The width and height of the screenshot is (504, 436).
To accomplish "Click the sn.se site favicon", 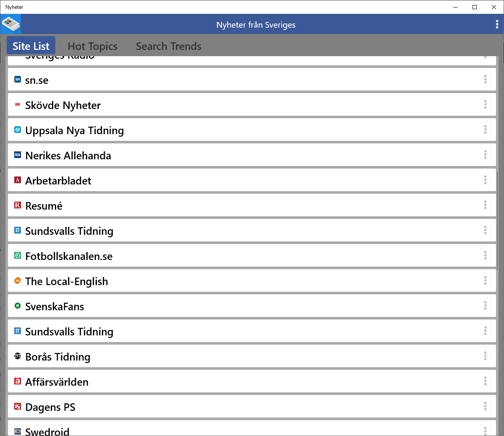I will [x=18, y=79].
